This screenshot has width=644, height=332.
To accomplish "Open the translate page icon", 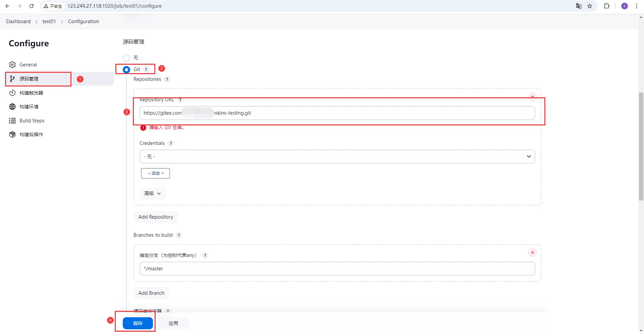I will (x=579, y=6).
